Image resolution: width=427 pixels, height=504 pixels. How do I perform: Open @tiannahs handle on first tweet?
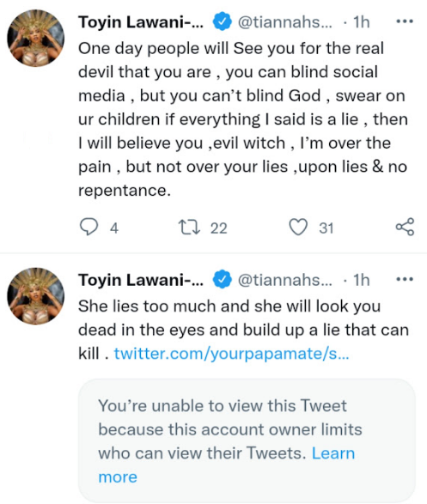click(285, 21)
